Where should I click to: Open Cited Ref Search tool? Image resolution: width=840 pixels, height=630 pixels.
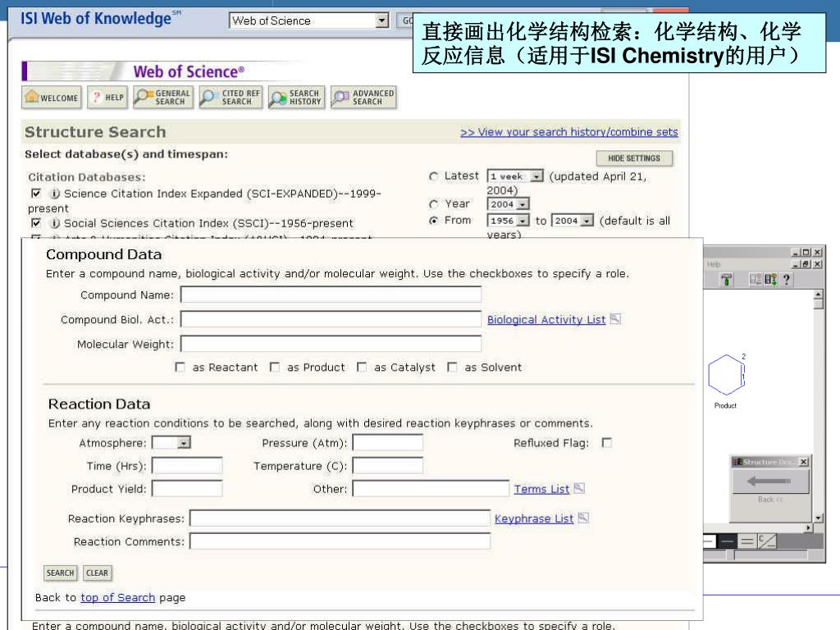pyautogui.click(x=231, y=98)
